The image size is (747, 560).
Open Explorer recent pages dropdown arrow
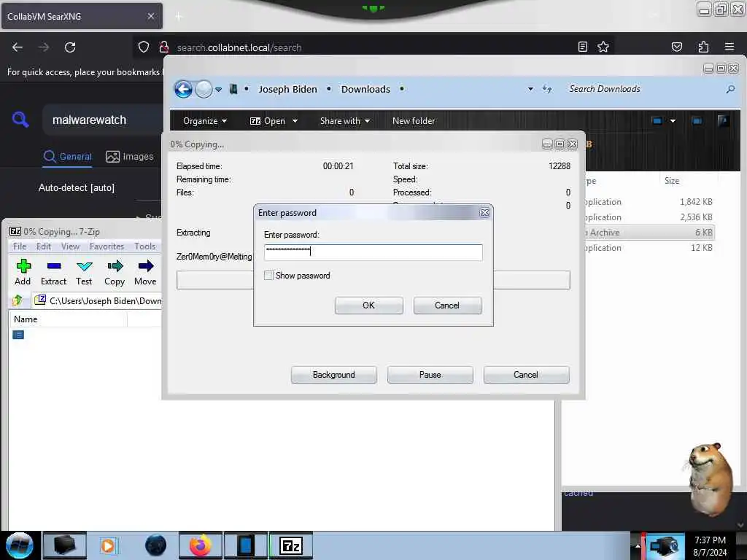click(218, 89)
